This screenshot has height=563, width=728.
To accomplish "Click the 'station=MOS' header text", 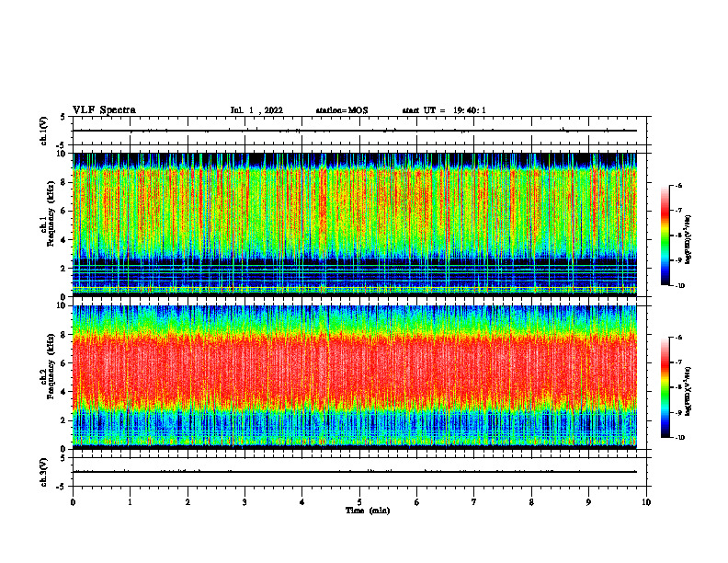I will [x=342, y=110].
